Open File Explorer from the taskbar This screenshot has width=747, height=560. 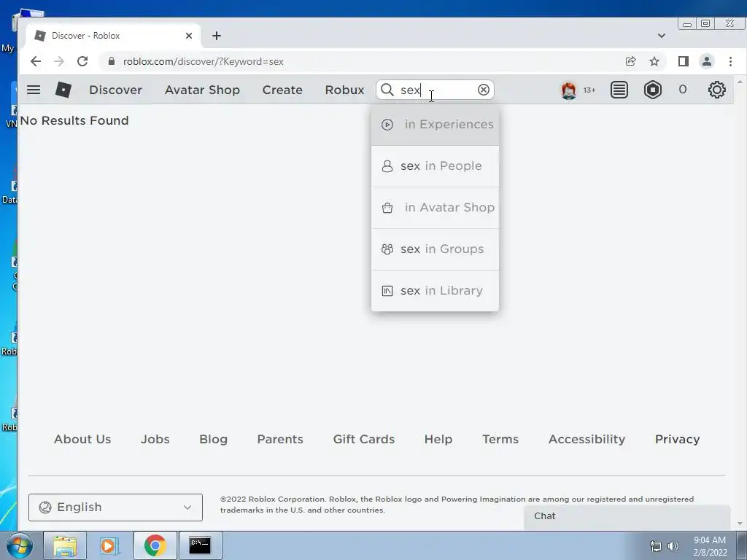click(x=65, y=545)
